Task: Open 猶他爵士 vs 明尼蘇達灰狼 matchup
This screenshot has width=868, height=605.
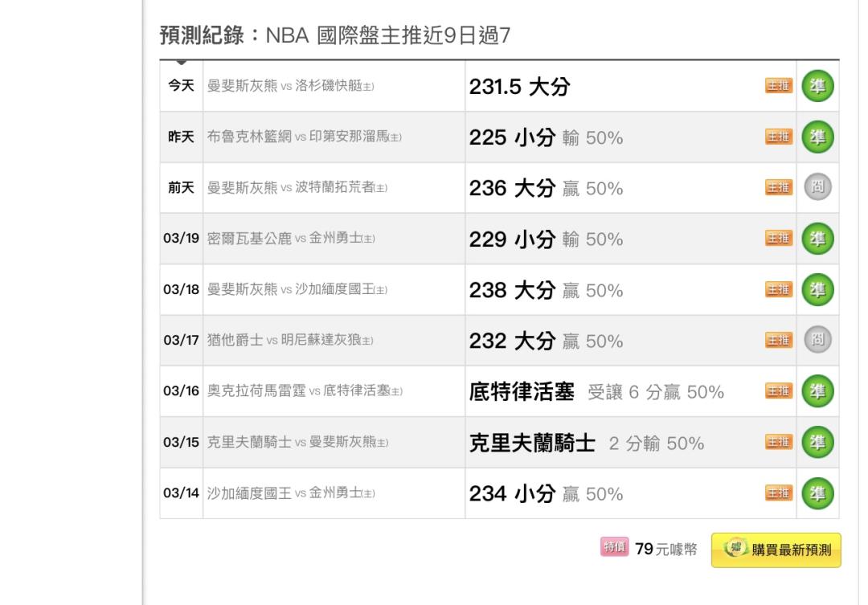Action: pos(290,341)
